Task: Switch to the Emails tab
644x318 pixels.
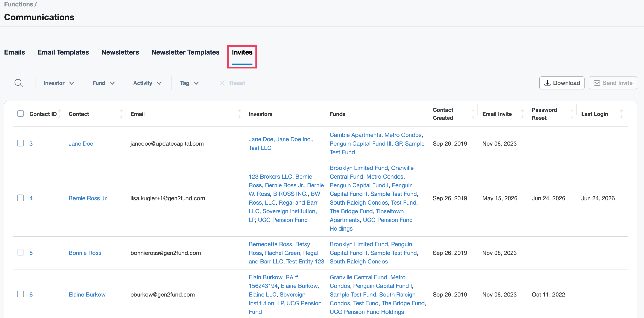Action: tap(15, 52)
